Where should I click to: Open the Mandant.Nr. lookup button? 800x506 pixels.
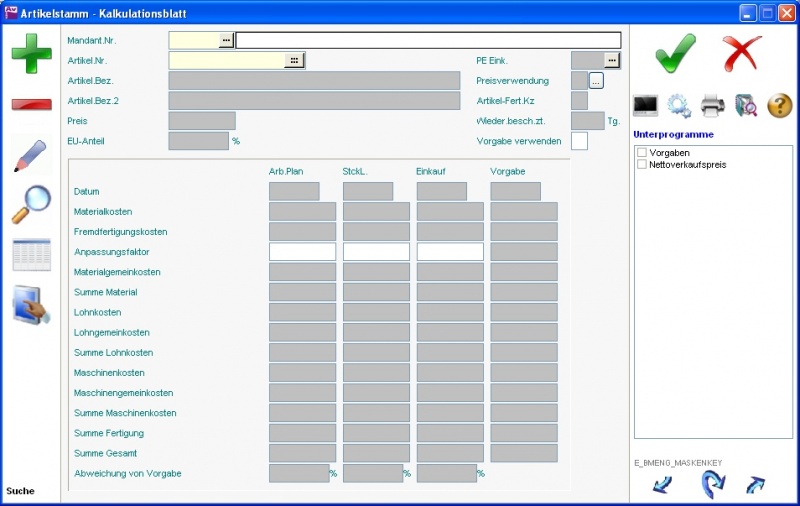[x=226, y=40]
